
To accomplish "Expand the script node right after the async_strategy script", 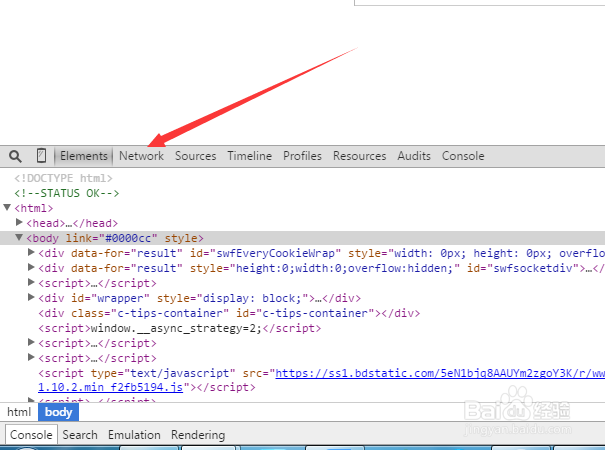I will tap(31, 342).
